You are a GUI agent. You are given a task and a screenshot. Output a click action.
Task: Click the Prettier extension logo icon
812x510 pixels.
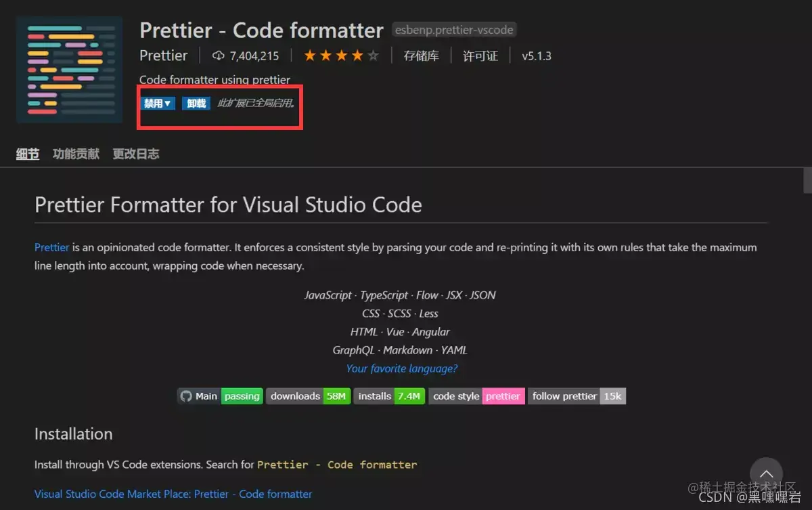(x=70, y=70)
